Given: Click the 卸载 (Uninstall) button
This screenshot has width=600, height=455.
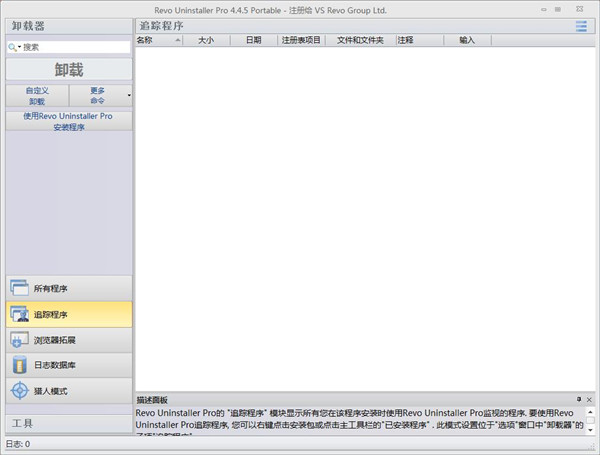Looking at the screenshot, I should point(67,70).
